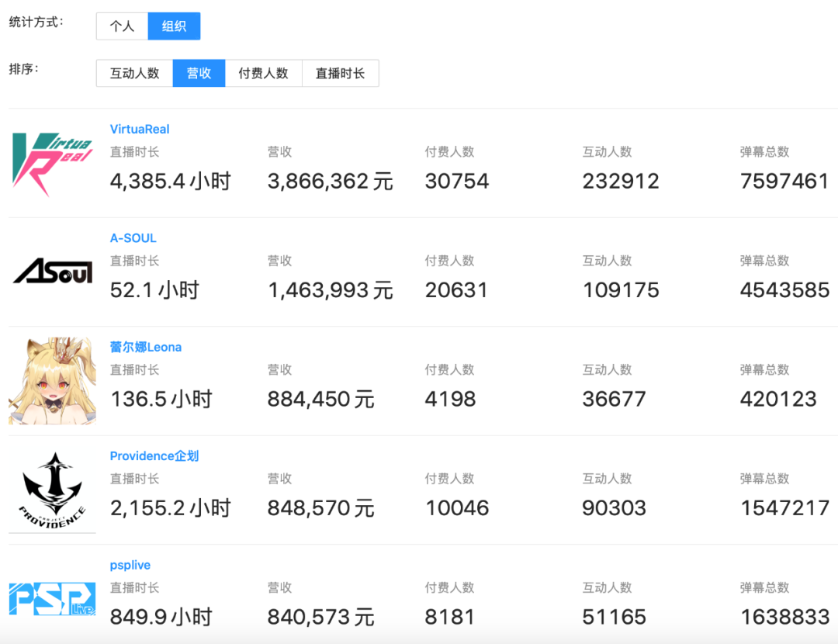Screen dimensions: 838x644
Task: Open the 蕾尔娜Leona avatar thumbnail
Action: (x=52, y=381)
